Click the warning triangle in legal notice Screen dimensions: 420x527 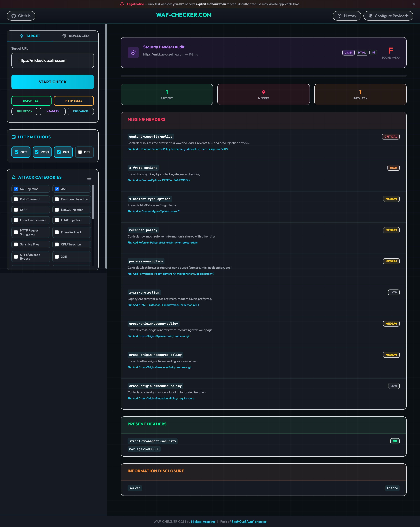(122, 4)
